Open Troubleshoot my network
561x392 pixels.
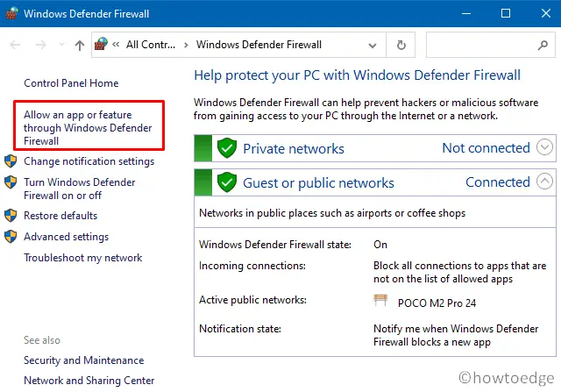[x=83, y=258]
